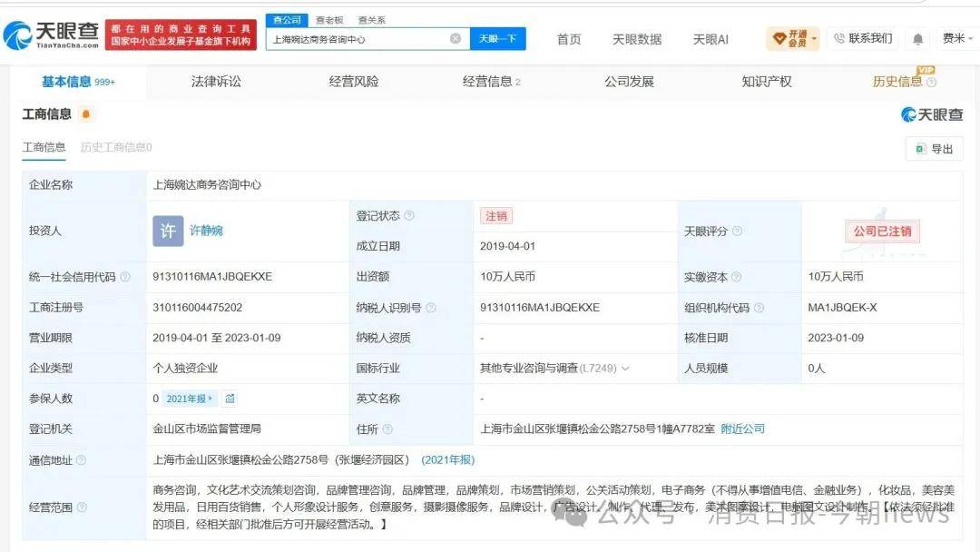Select the 历史工商信息 sub-tab
This screenshot has width=980, height=552.
tap(116, 147)
